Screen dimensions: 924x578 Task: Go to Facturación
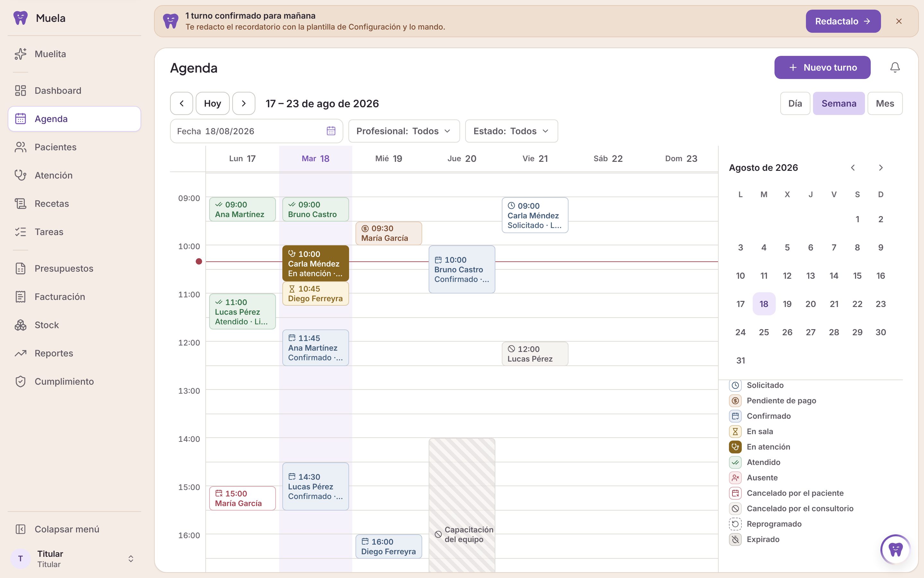click(x=74, y=297)
